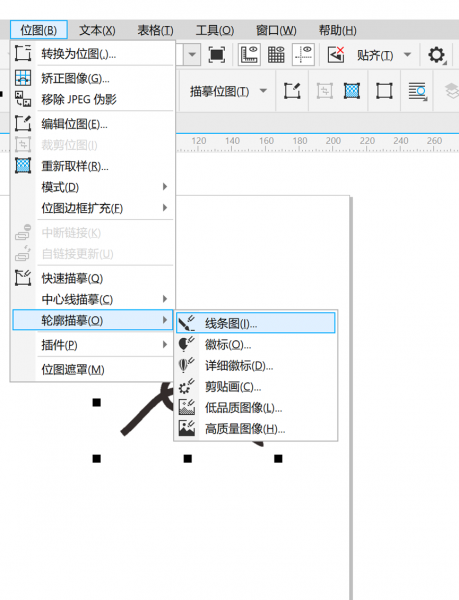The height and width of the screenshot is (600, 459).
Task: Click the bottom-right selection handle
Action: coord(278,458)
